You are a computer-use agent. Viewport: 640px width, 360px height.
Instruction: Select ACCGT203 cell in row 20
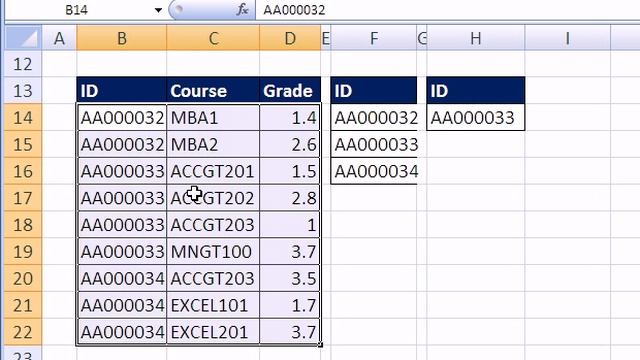213,278
